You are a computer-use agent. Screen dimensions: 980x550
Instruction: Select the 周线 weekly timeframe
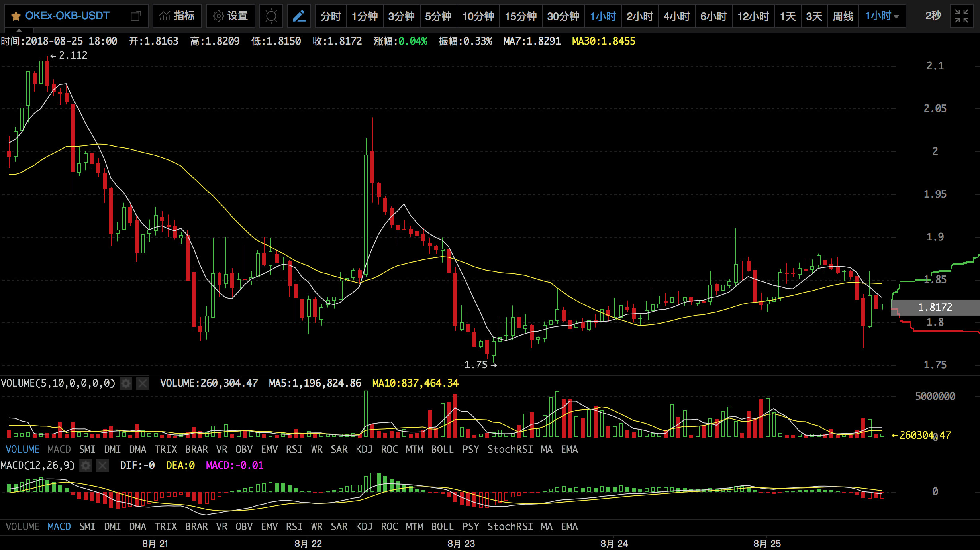pos(843,16)
